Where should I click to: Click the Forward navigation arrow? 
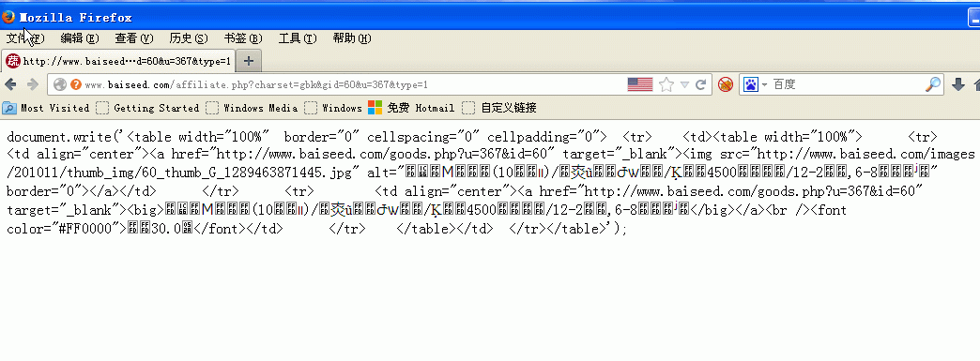coord(33,84)
